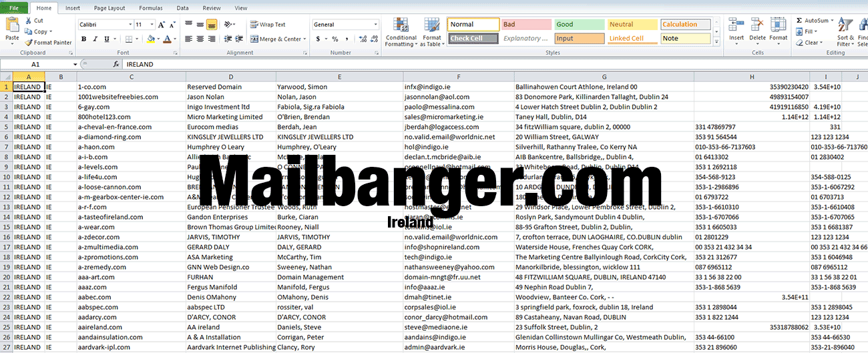Toggle Top Align
Viewport: 868px width, 353px height.
189,25
